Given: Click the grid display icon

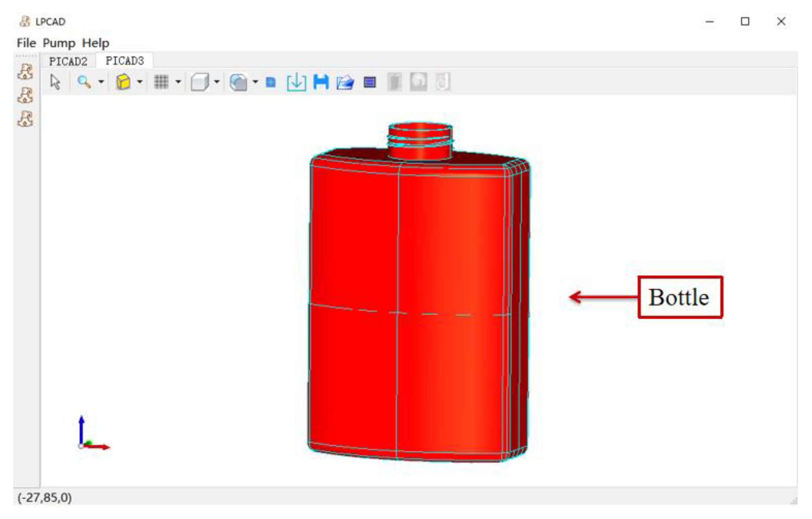Looking at the screenshot, I should pyautogui.click(x=161, y=82).
